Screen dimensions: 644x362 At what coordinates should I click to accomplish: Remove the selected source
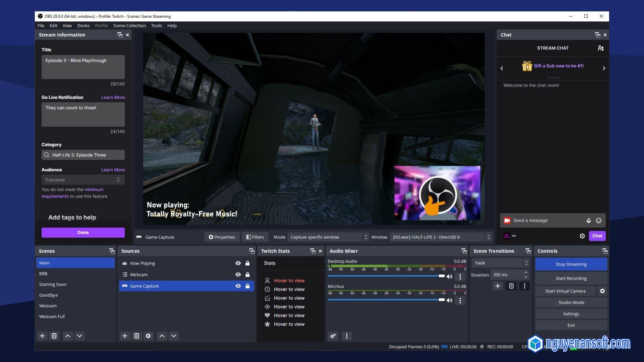pos(137,336)
